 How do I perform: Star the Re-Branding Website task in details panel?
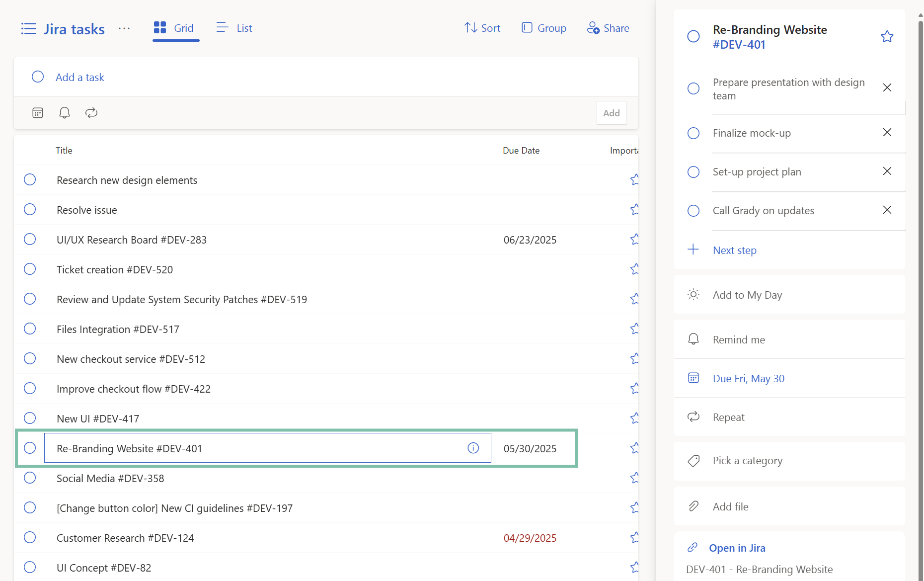(x=887, y=37)
